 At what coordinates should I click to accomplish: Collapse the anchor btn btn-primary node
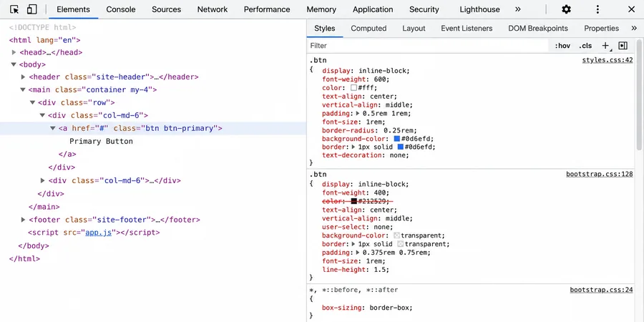point(52,128)
